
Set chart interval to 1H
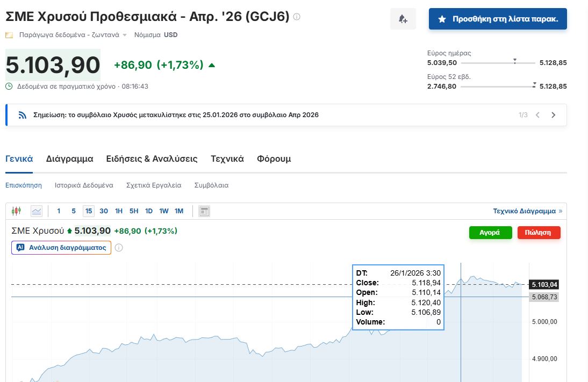[119, 211]
